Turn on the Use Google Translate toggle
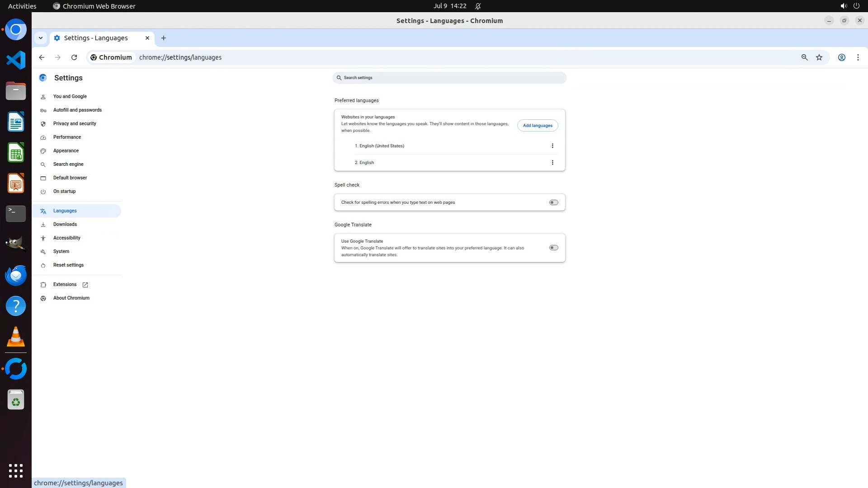 tap(553, 248)
